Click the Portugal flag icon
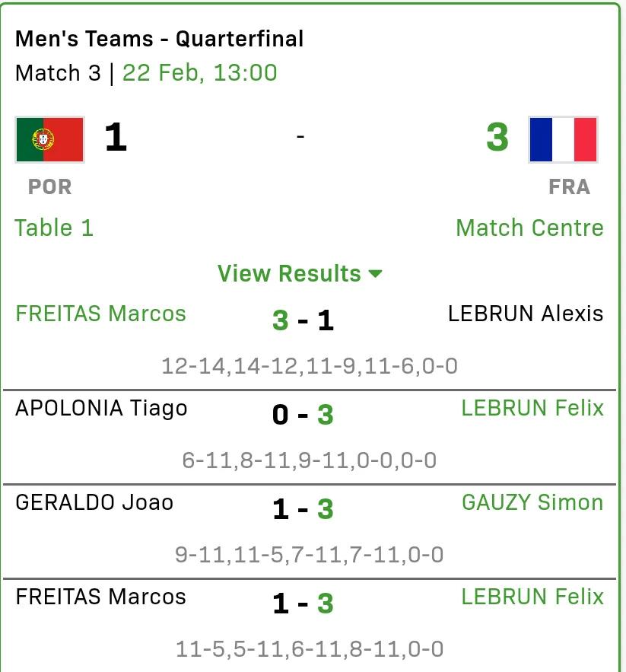Viewport: 626px width, 672px height. pos(49,140)
